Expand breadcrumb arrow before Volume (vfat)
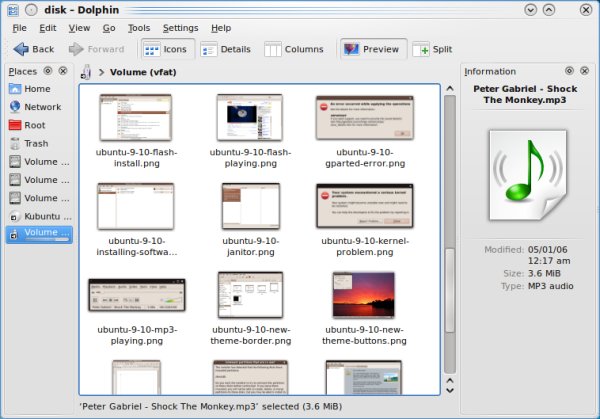The height and width of the screenshot is (419, 600). tap(102, 73)
